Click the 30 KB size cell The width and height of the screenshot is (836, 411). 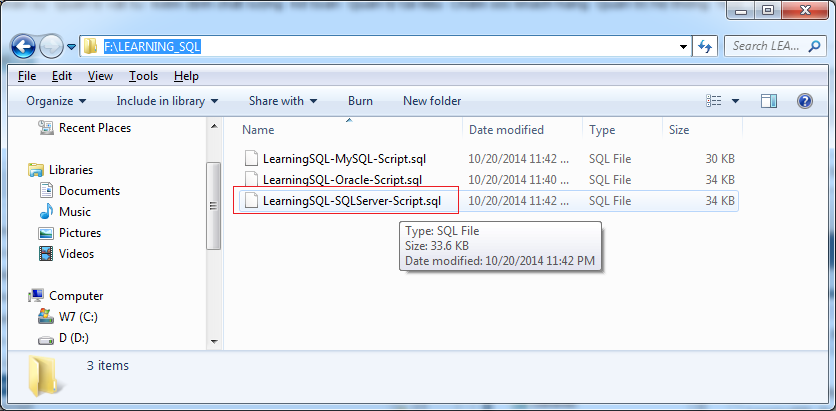coord(720,159)
